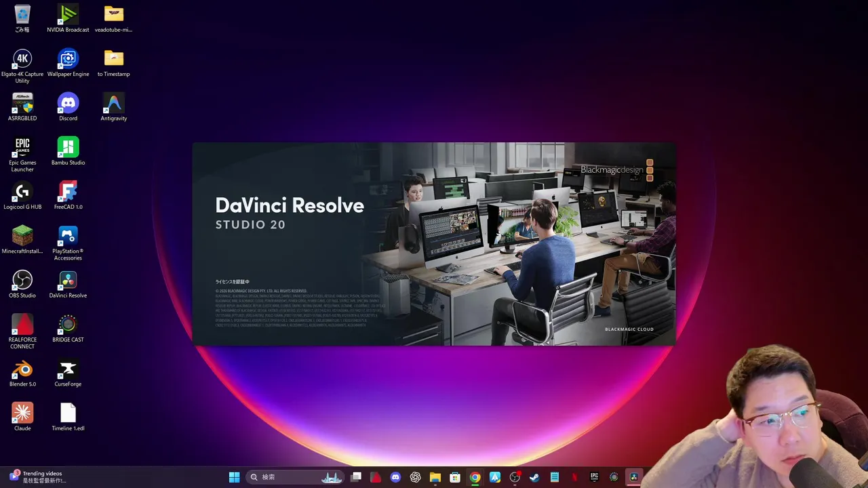This screenshot has width=868, height=488.
Task: Open OBS Studio from the taskbar
Action: [x=515, y=477]
